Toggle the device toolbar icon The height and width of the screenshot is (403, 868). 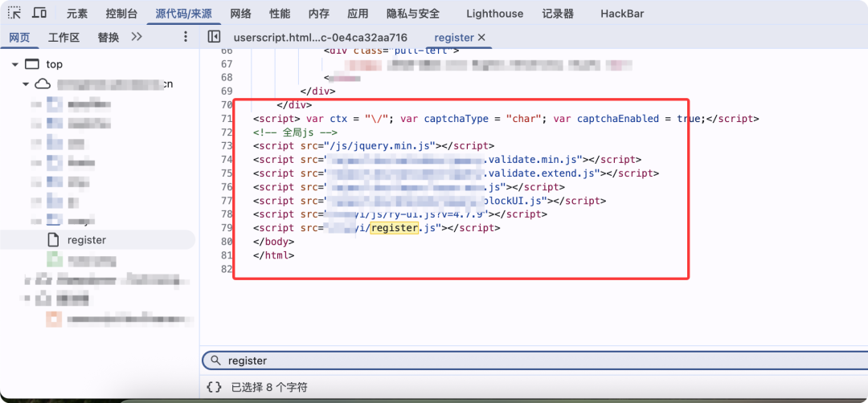pos(39,13)
